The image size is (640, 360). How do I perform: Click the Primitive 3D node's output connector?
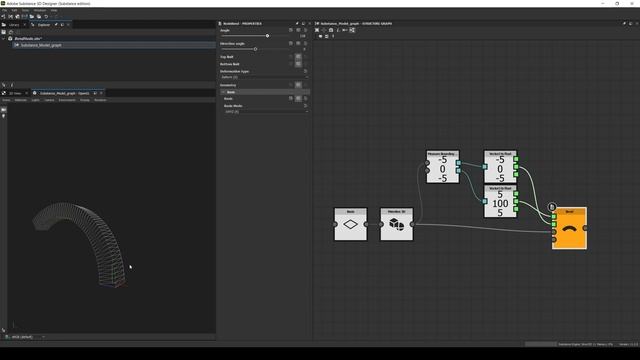412,224
